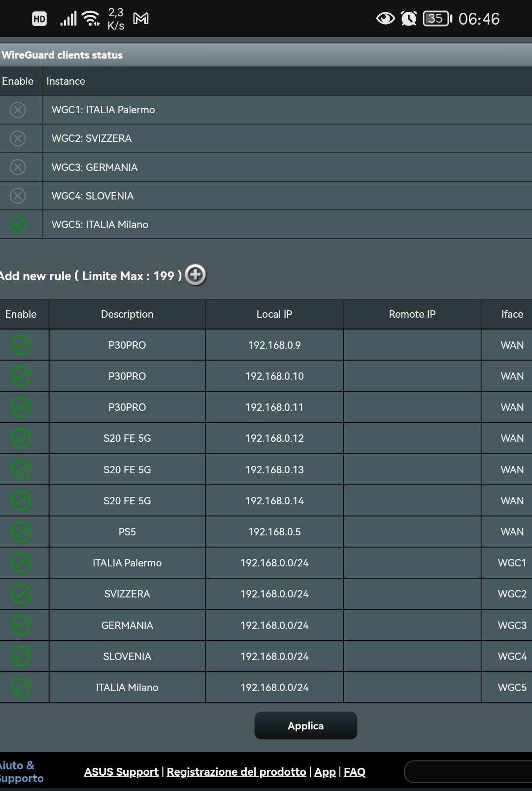Enable the WGC3 GERMANIA client
The width and height of the screenshot is (532, 791).
click(18, 167)
